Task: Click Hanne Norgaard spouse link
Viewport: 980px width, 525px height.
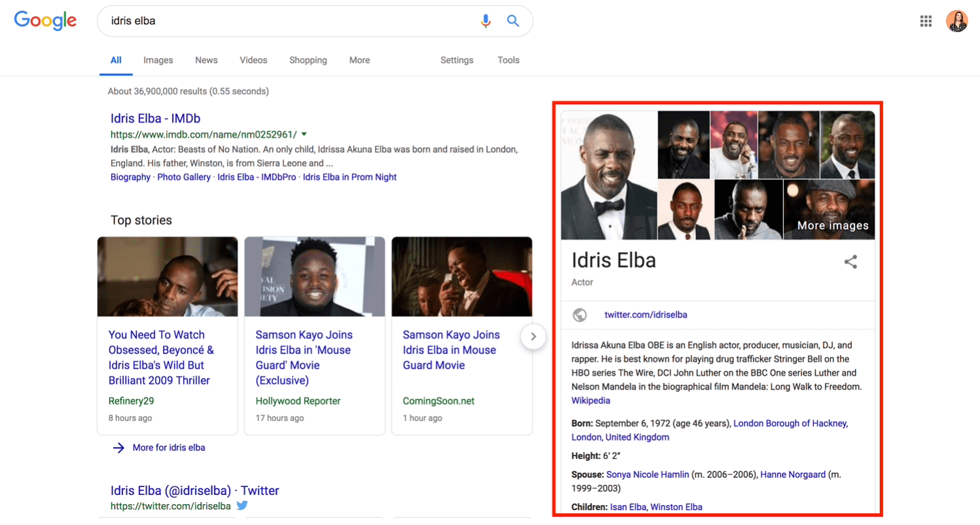Action: [793, 474]
